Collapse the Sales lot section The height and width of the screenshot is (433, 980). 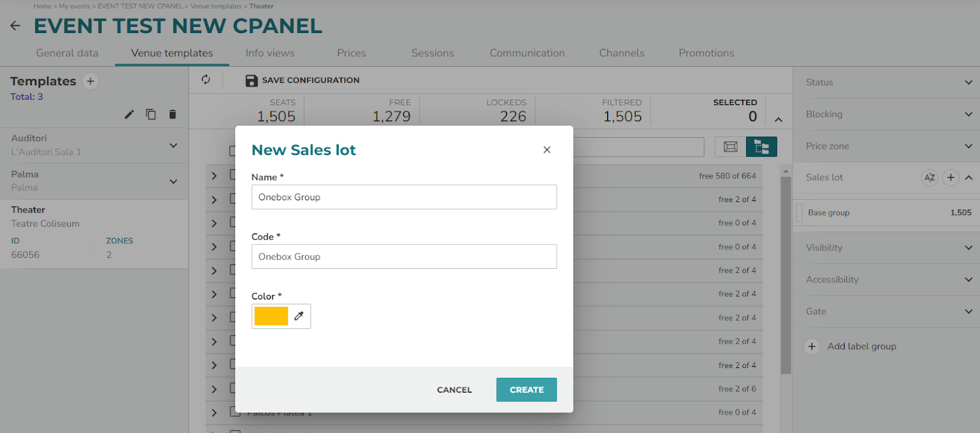pos(969,178)
